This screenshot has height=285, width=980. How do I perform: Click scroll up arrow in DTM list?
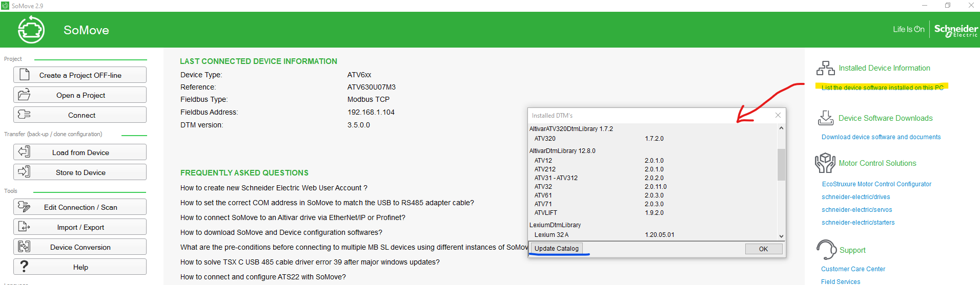point(781,128)
